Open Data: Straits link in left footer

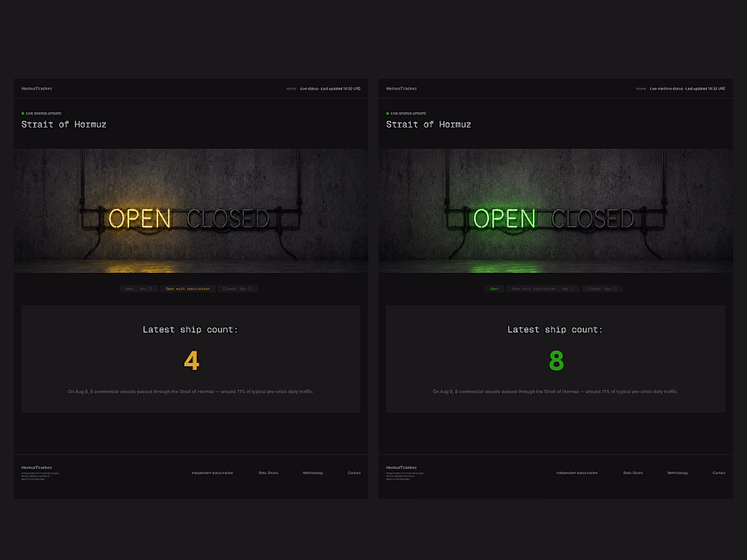click(x=268, y=473)
